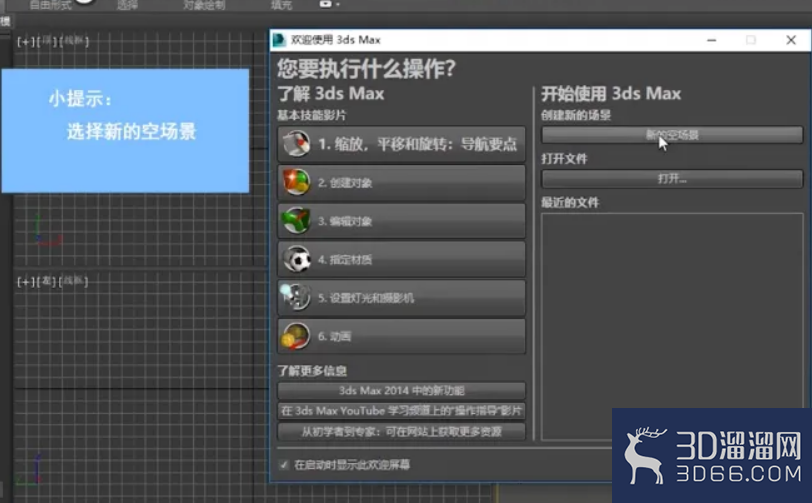Viewport: 812px width, 503px height.
Task: Switch to the 填充 ribbon tab
Action: tap(281, 5)
